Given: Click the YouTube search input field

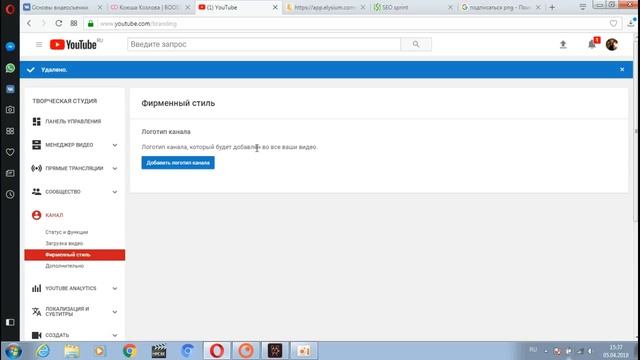Looking at the screenshot, I should point(264,44).
